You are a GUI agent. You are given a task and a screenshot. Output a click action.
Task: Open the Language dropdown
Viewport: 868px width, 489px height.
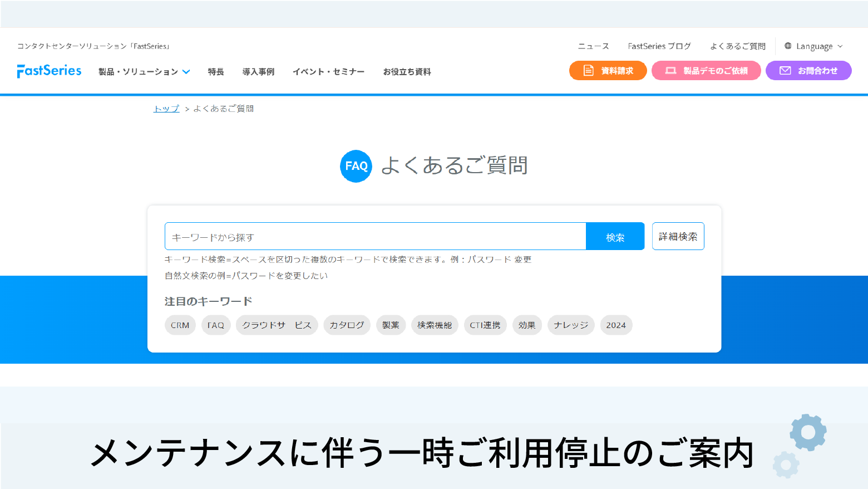[x=814, y=46]
